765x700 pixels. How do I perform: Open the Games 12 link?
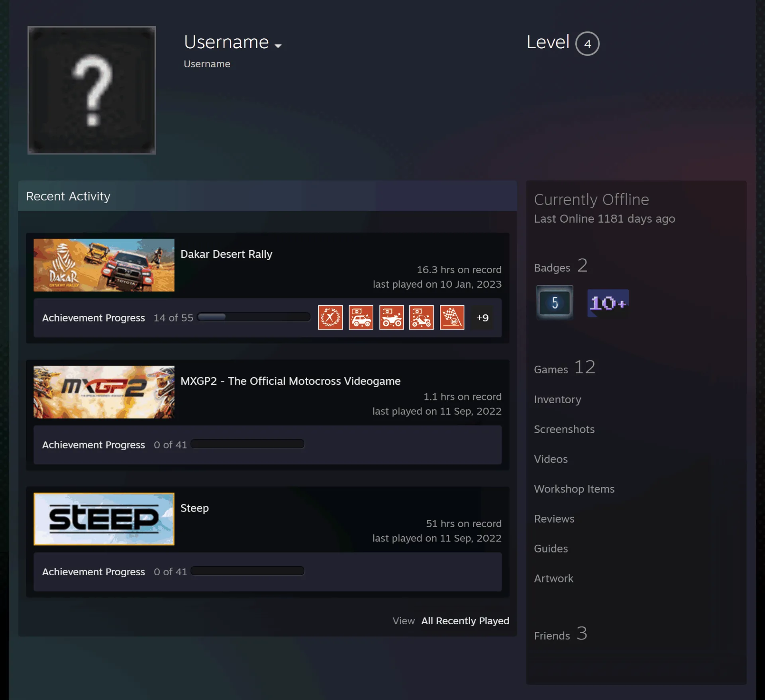(565, 367)
